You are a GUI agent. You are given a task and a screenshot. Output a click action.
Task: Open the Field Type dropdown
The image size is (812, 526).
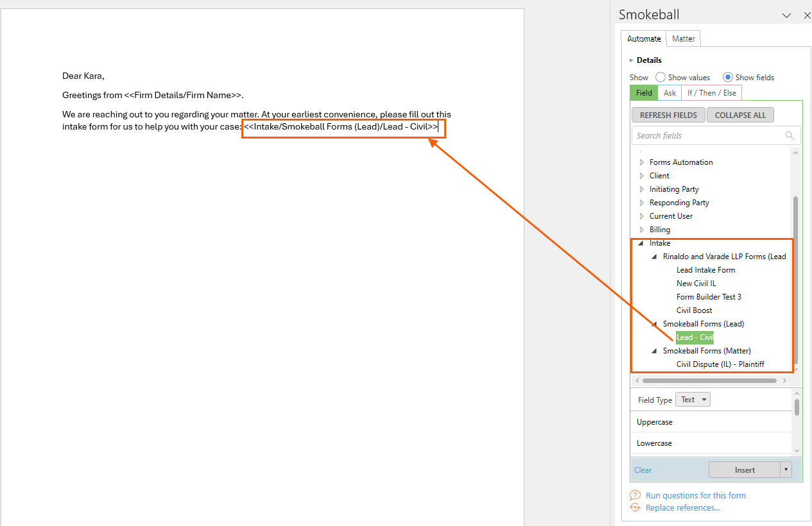point(693,400)
